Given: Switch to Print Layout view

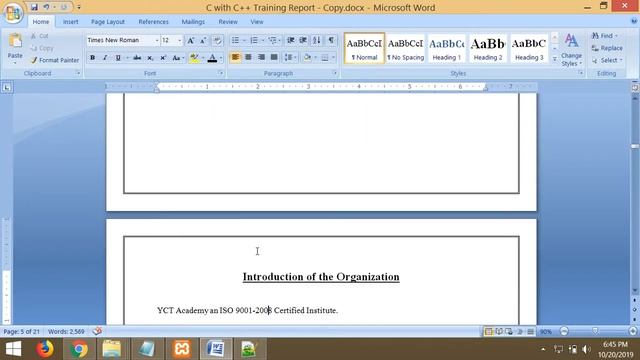Looking at the screenshot, I should click(x=488, y=331).
